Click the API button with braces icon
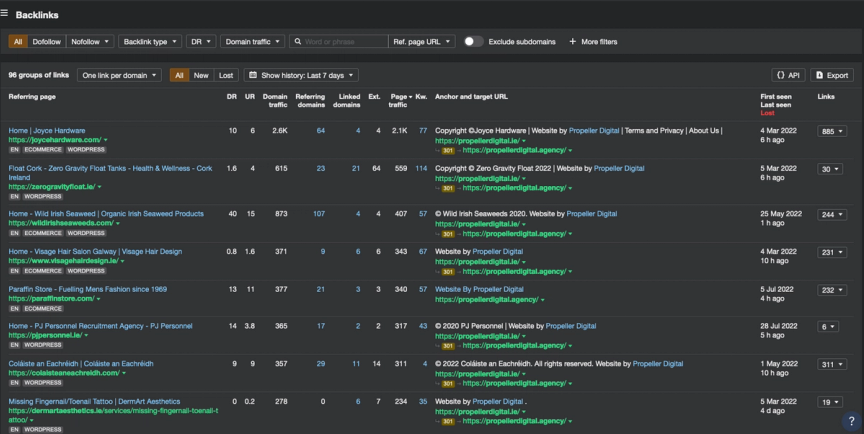This screenshot has width=864, height=434. pos(787,75)
